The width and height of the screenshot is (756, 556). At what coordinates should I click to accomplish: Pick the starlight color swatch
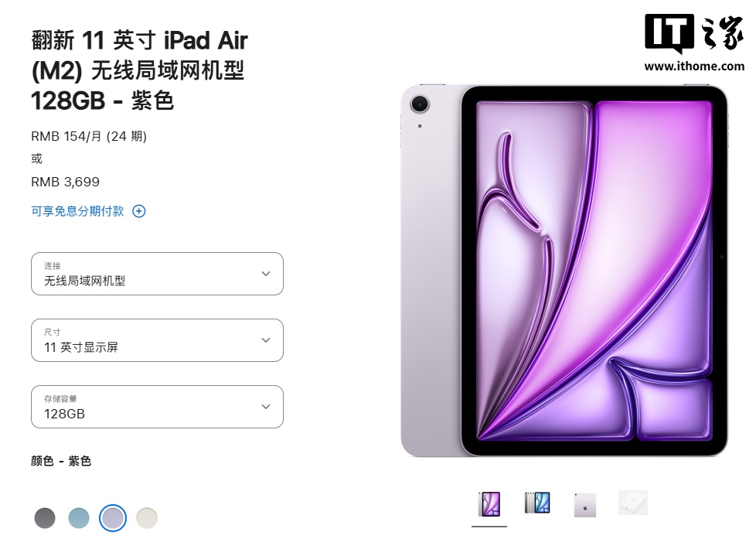tap(147, 518)
